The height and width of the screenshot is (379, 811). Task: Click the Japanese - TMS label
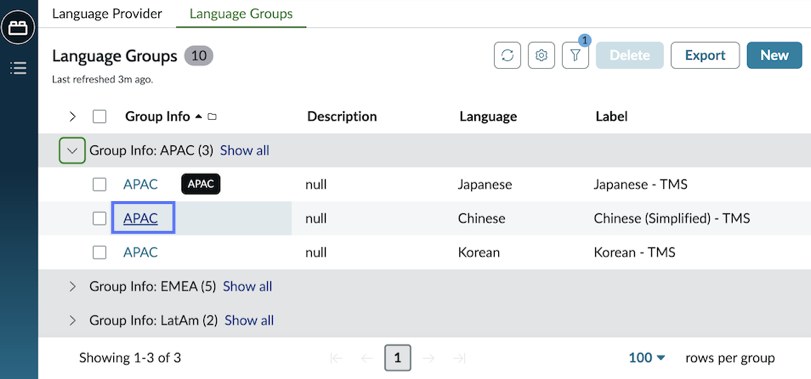coord(640,185)
